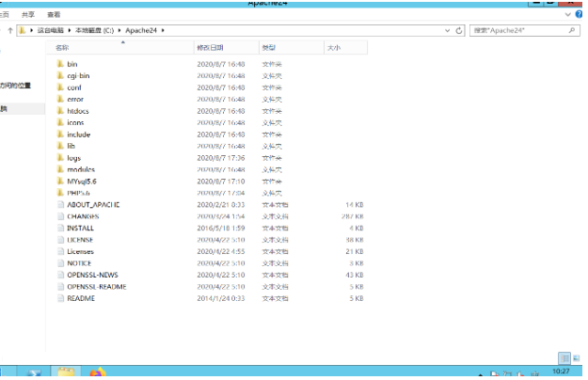Open the Share ribbon tab
This screenshot has width=588, height=380.
[28, 15]
